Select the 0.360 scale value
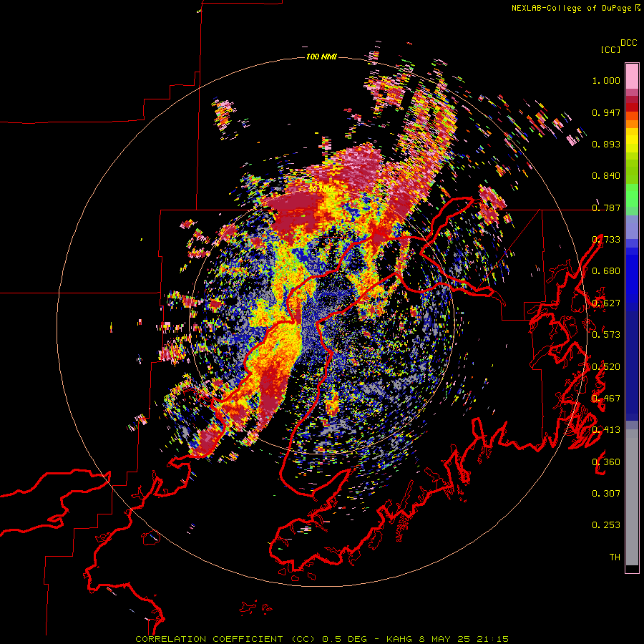 606,462
